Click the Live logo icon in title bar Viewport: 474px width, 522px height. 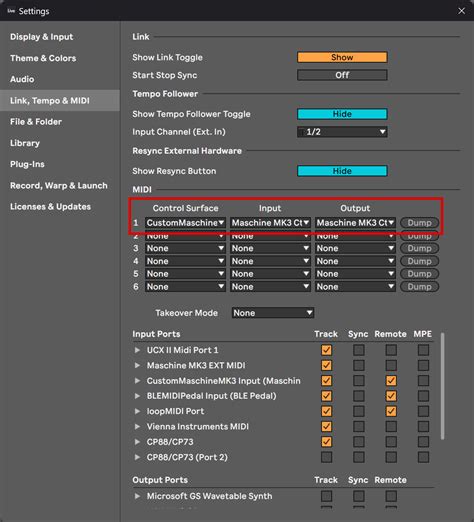point(11,11)
